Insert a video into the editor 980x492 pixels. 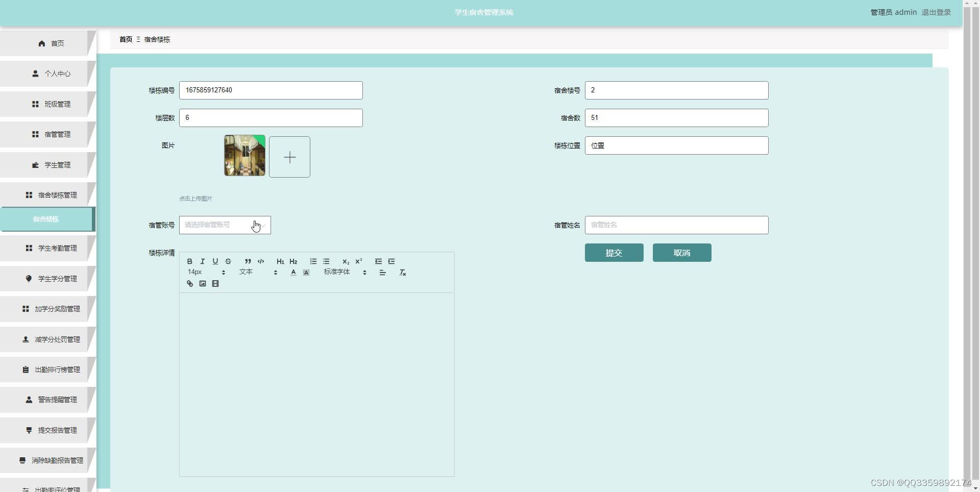(215, 284)
